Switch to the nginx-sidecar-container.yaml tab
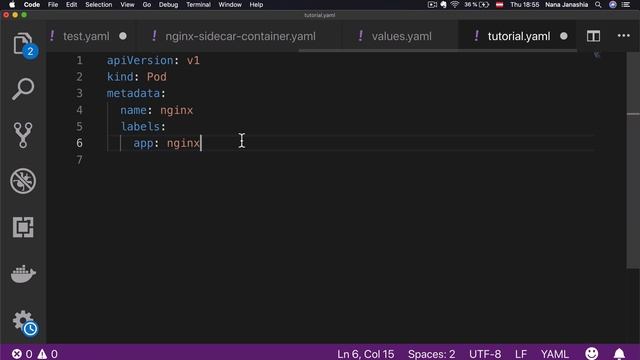Image resolution: width=640 pixels, height=360 pixels. (240, 36)
